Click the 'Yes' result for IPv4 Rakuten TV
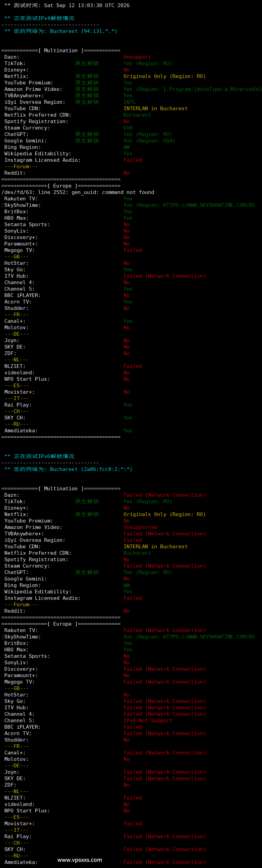The width and height of the screenshot is (262, 868). click(128, 199)
